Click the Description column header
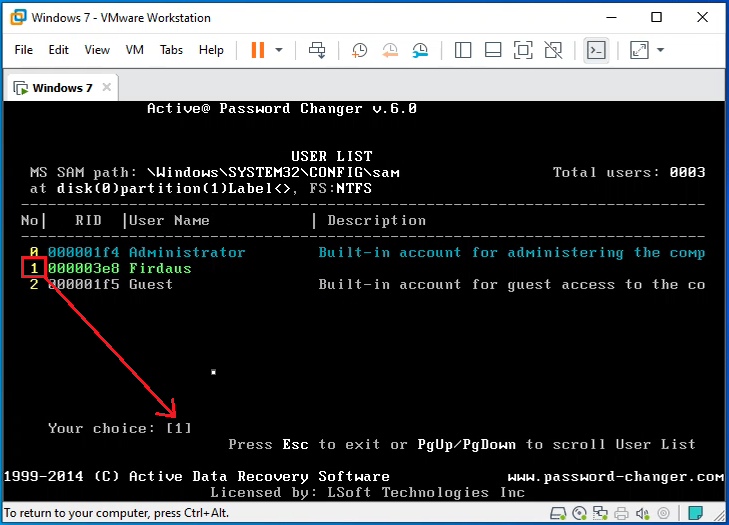The image size is (729, 525). [x=377, y=220]
